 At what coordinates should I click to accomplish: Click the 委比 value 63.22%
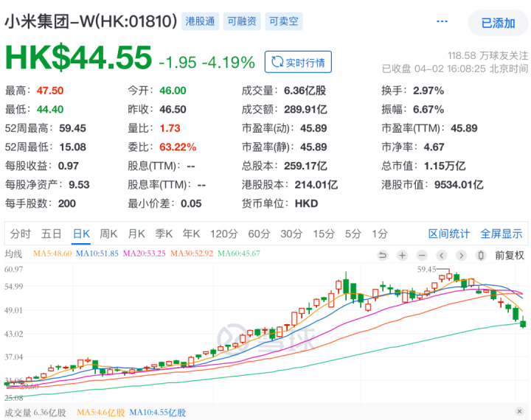point(178,147)
